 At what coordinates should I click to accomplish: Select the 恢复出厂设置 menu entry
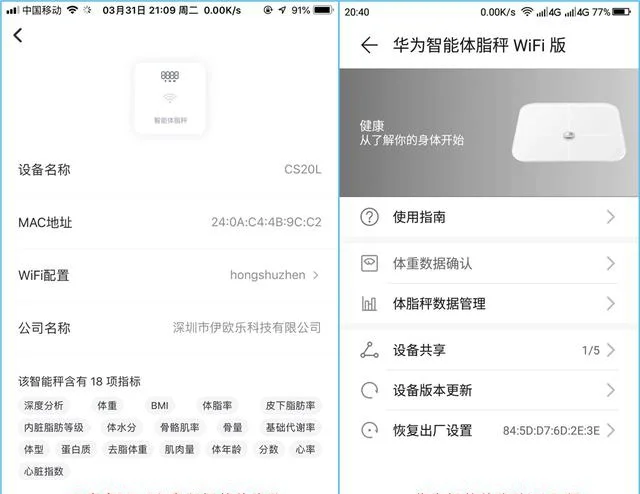click(x=489, y=430)
